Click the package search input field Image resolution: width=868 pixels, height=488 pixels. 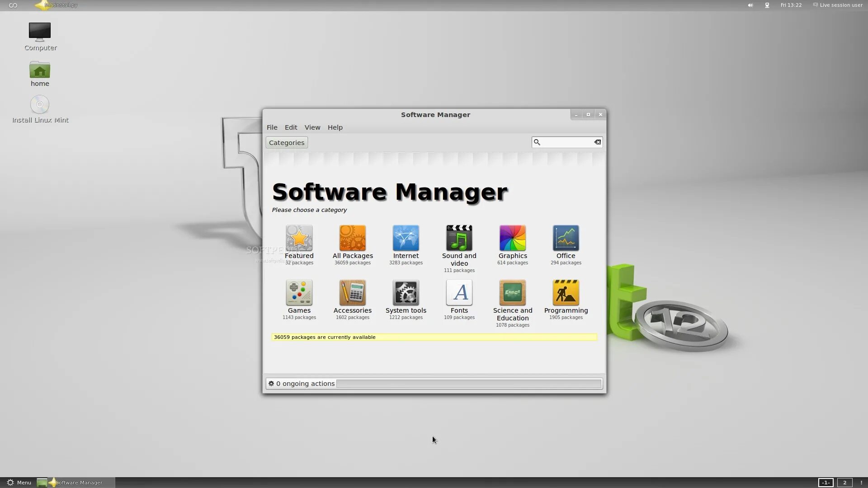567,142
